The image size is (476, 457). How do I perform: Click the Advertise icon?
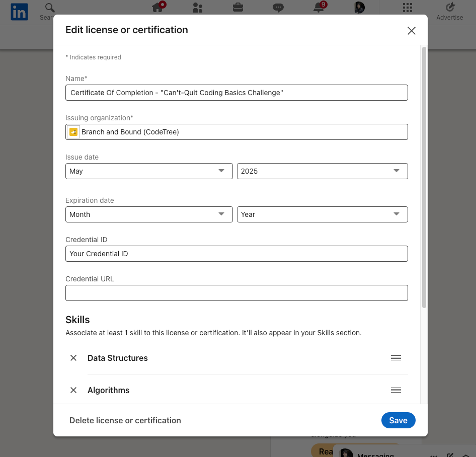click(450, 7)
